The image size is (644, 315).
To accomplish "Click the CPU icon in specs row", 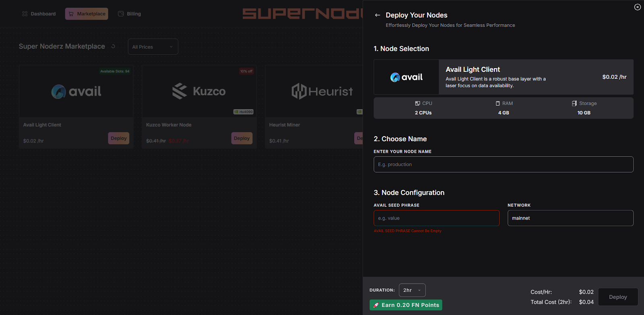I will tap(417, 103).
